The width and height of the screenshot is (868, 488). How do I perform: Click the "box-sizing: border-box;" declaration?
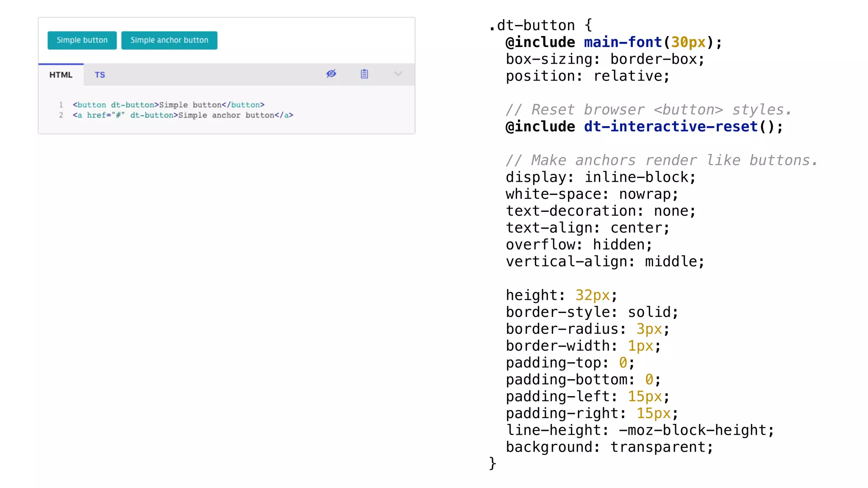(605, 59)
